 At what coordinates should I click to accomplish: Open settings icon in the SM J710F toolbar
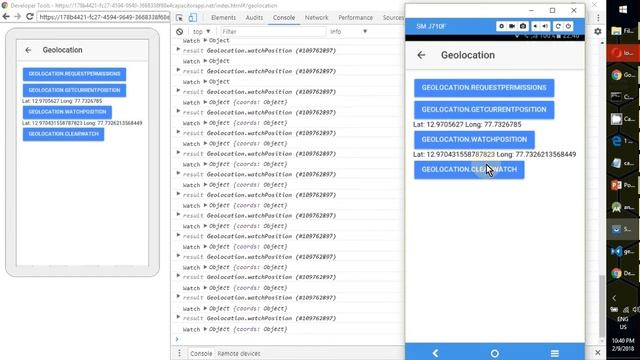click(501, 26)
